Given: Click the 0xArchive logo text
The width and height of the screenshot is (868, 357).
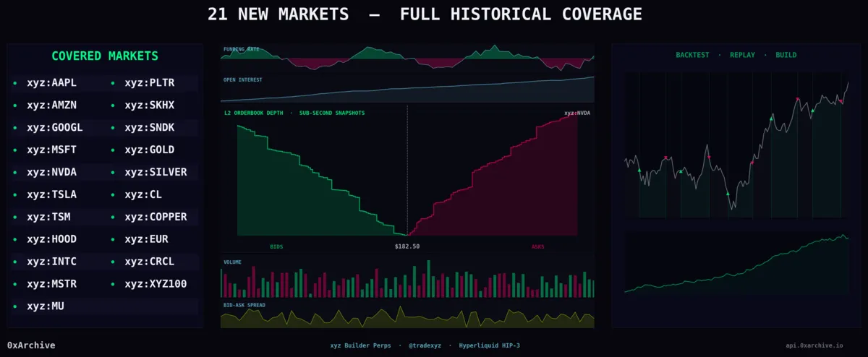Looking at the screenshot, I should 31,345.
